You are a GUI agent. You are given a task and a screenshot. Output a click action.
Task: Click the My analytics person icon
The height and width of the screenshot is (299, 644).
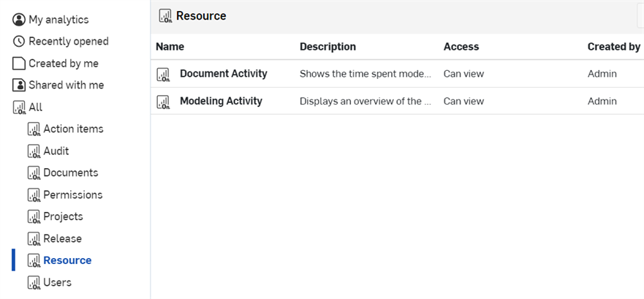coord(19,20)
